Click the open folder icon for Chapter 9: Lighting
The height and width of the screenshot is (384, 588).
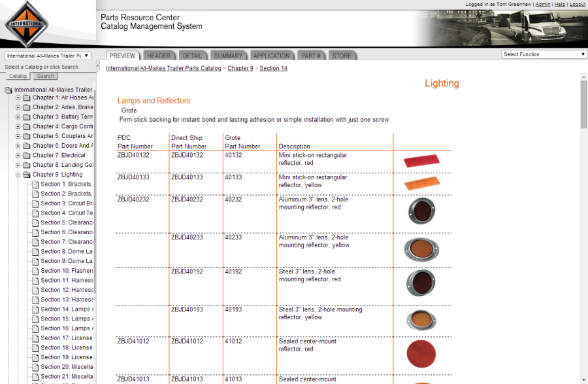click(27, 175)
